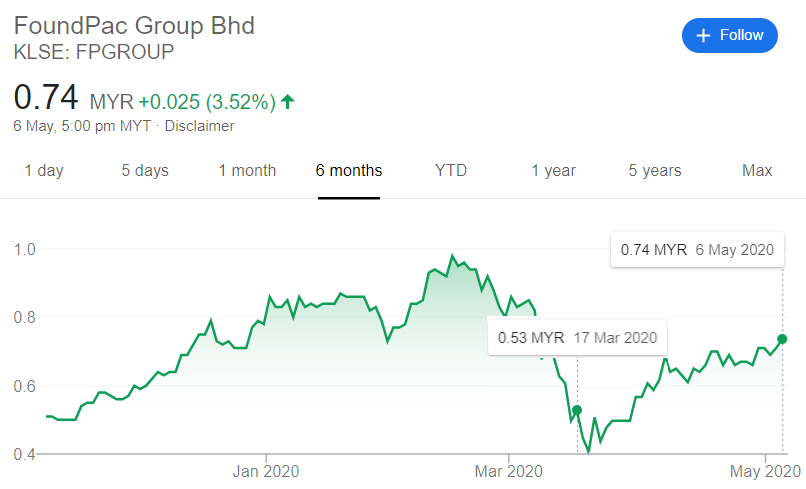Click the 6 May 2020 data point dot
Screen dimensions: 806x489
(x=782, y=339)
